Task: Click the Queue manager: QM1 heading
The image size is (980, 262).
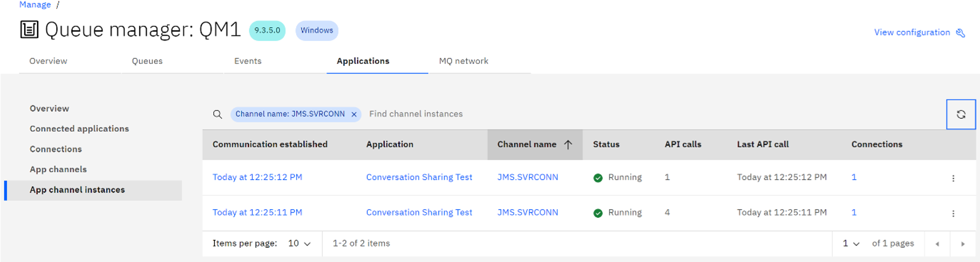Action: coord(143,29)
